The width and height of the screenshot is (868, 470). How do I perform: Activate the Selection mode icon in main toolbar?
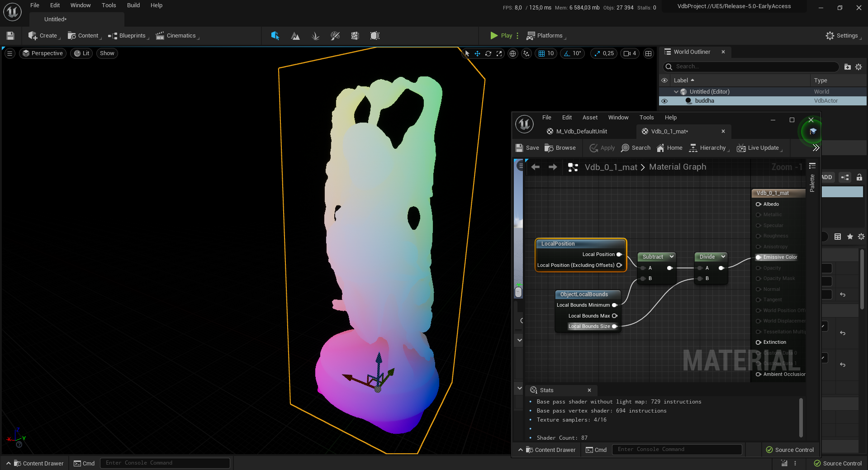(275, 36)
